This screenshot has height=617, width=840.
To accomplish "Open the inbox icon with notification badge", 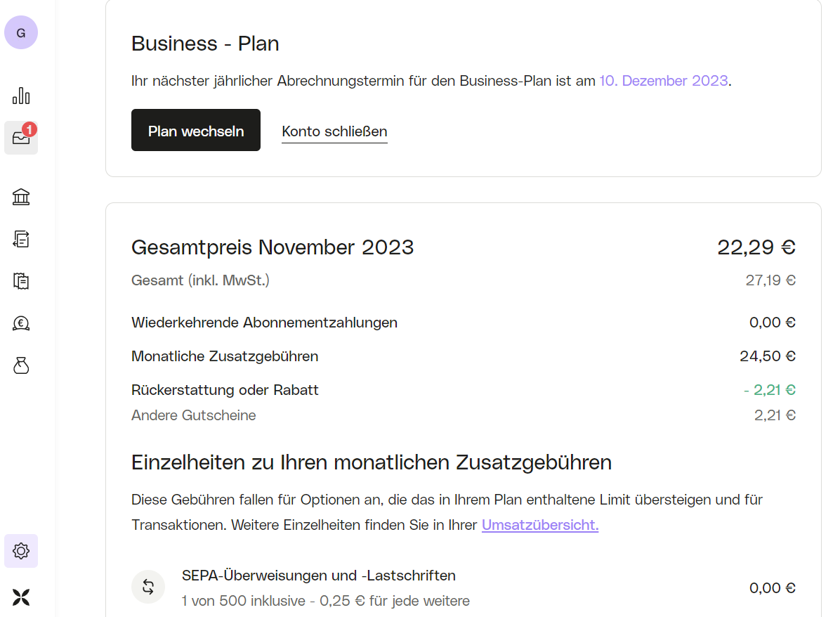I will tap(21, 138).
